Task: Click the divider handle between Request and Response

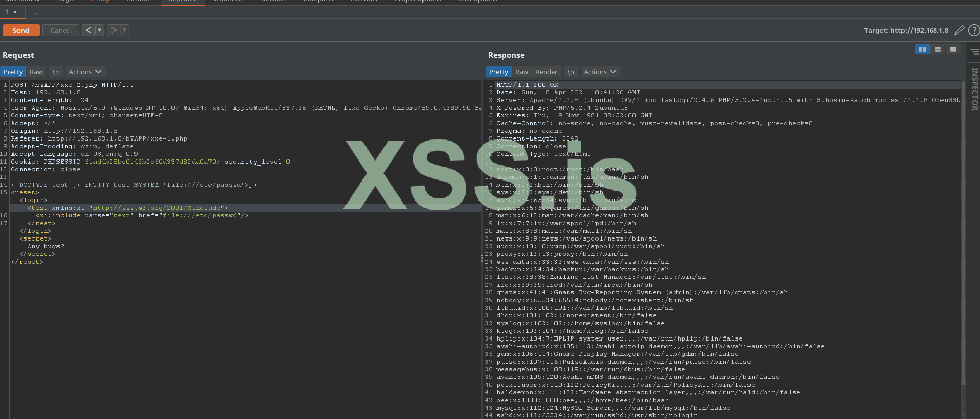Action: tap(482, 258)
